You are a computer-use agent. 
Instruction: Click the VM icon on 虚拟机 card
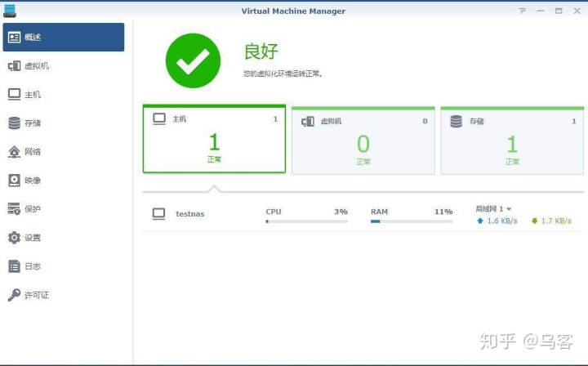[308, 122]
